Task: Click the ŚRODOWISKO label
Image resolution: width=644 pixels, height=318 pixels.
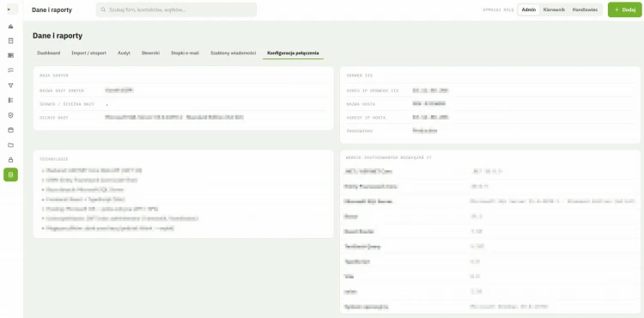Action: (x=360, y=131)
